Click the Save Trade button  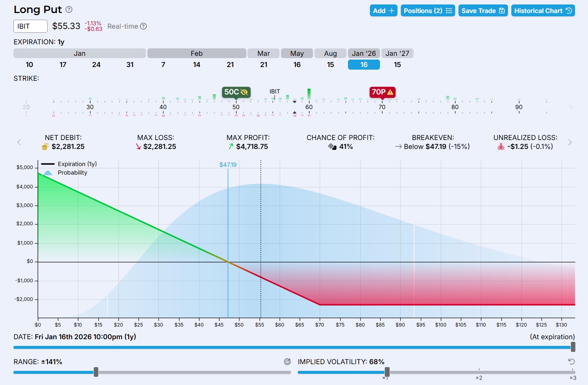(x=483, y=11)
